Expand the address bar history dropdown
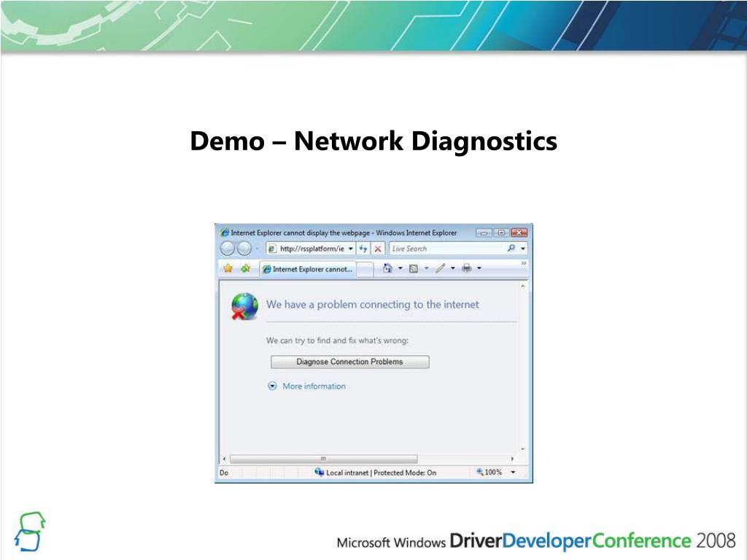Viewport: 747px width, 560px height. (351, 249)
